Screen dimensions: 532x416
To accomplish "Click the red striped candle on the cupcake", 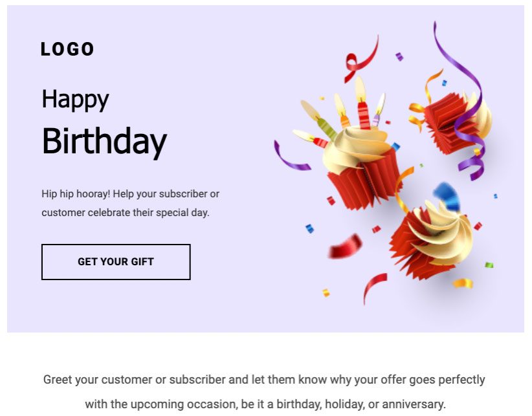I will [364, 114].
